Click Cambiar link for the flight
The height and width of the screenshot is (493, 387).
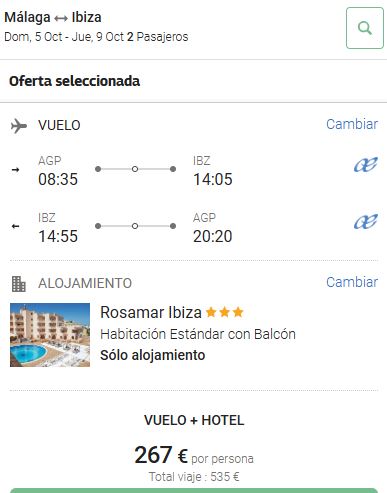click(352, 124)
